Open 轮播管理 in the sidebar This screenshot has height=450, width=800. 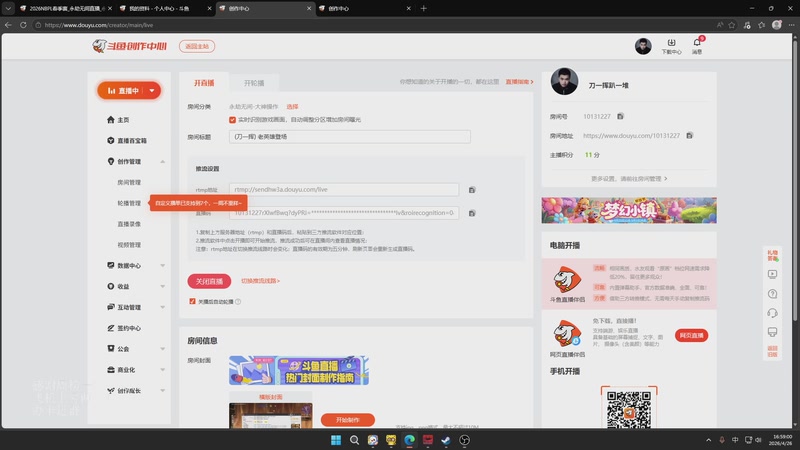(x=129, y=203)
